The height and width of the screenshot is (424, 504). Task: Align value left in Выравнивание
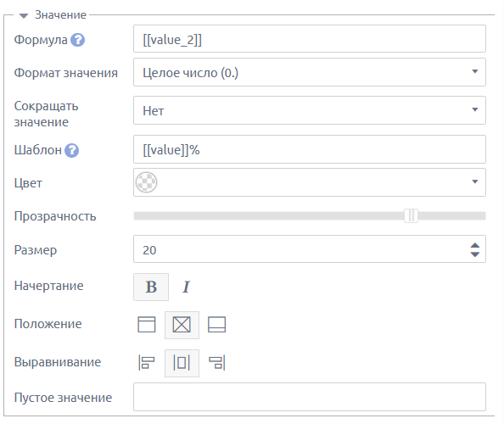(x=147, y=363)
